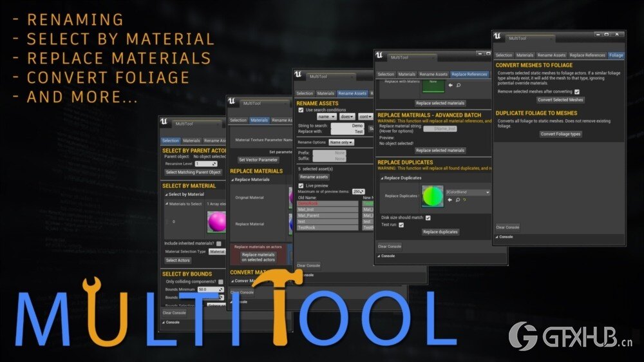Click Unreal logo in Materials-tab window
Image resolution: width=644 pixels, height=362 pixels.
pos(232,101)
